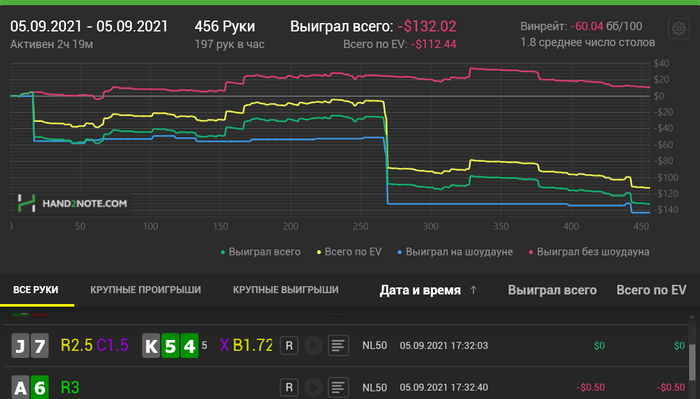Viewport: 700px width, 399px height.
Task: Toggle the pink 'Выиграл без шоудауна' legend item
Action: [589, 252]
